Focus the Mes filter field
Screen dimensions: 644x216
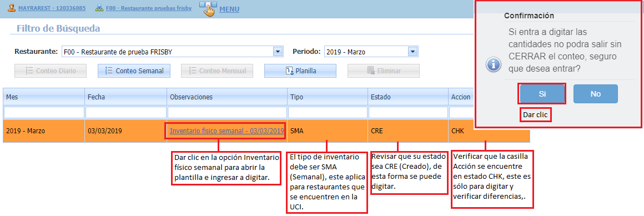click(x=44, y=113)
